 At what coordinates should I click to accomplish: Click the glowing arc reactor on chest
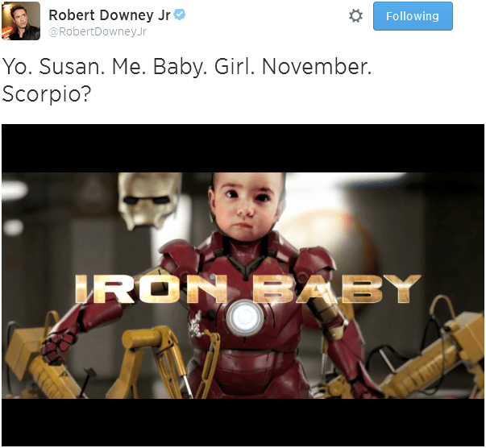(245, 317)
